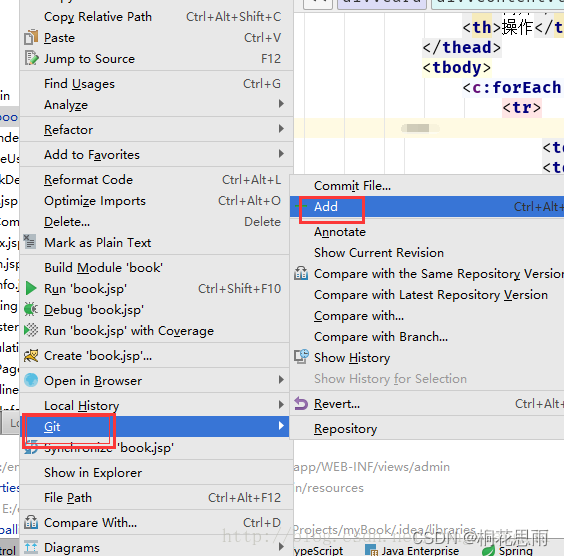The image size is (564, 556).
Task: Click the Show History clock icon
Action: [301, 357]
